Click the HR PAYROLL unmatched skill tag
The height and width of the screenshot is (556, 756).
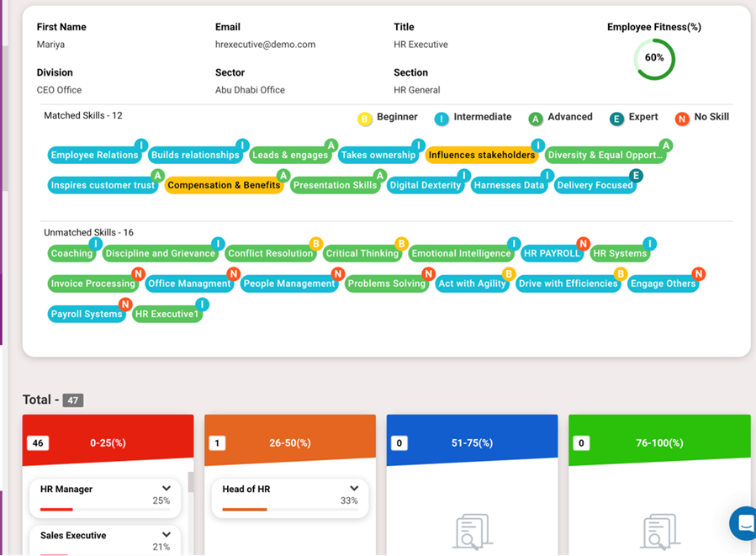552,253
